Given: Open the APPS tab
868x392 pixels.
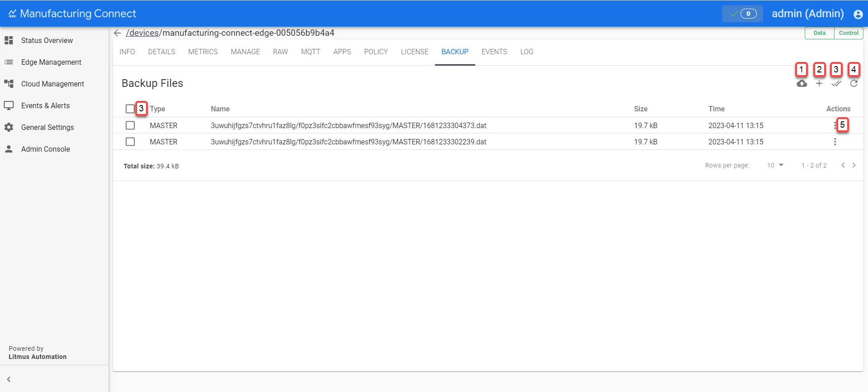Looking at the screenshot, I should [x=342, y=52].
